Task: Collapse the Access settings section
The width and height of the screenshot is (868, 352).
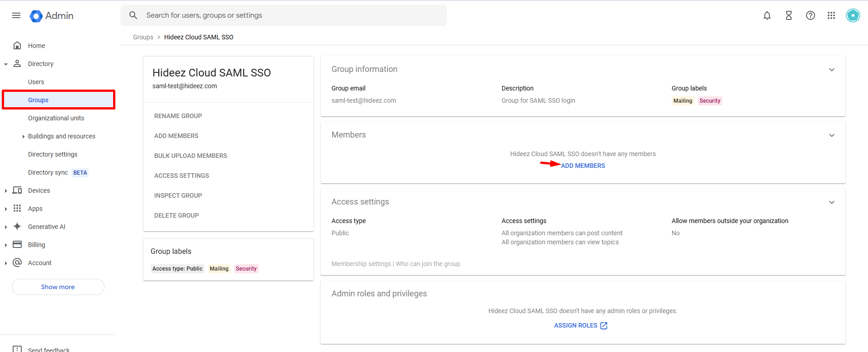Action: click(831, 202)
